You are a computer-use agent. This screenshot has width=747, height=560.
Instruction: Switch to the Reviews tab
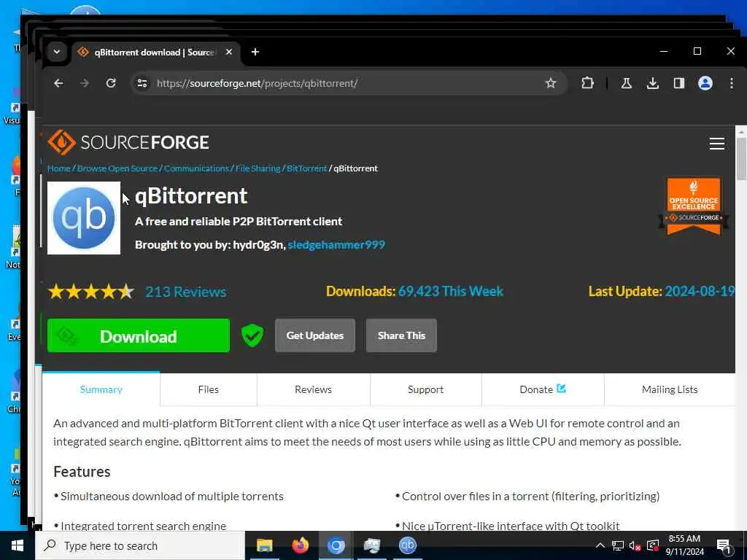pos(313,389)
